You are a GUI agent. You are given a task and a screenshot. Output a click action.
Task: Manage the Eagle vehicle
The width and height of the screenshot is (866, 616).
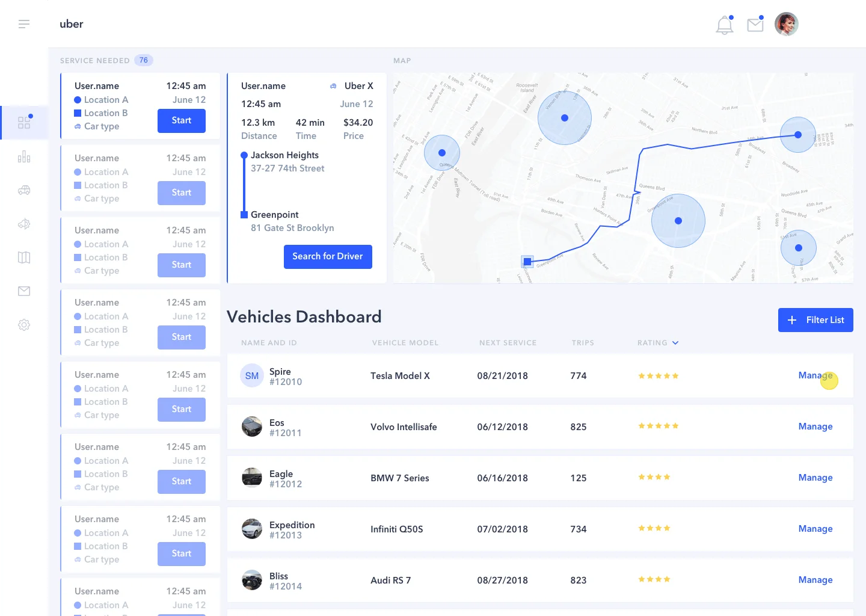pos(815,478)
